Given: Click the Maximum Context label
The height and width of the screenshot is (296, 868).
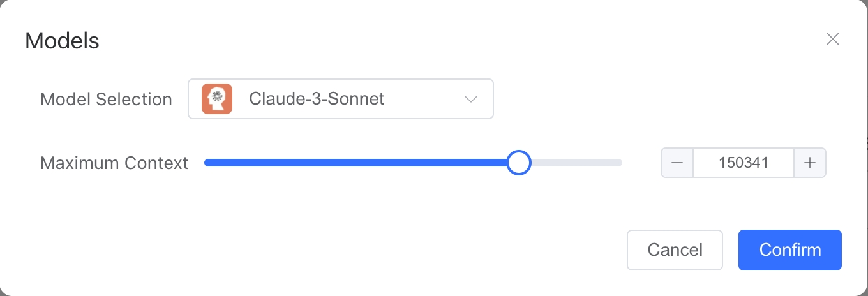Looking at the screenshot, I should [114, 163].
